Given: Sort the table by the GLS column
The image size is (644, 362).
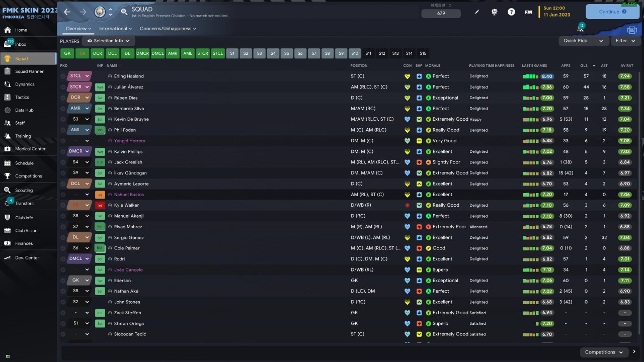Looking at the screenshot, I should tap(584, 66).
